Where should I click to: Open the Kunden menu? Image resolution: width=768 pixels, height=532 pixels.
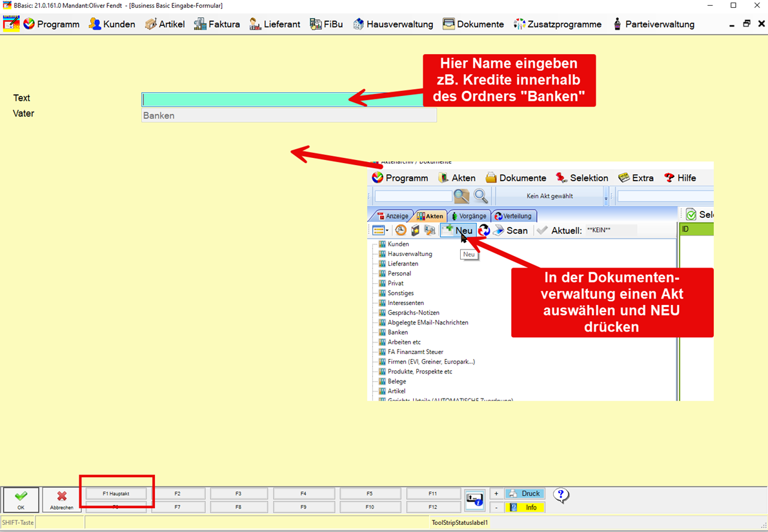point(112,24)
